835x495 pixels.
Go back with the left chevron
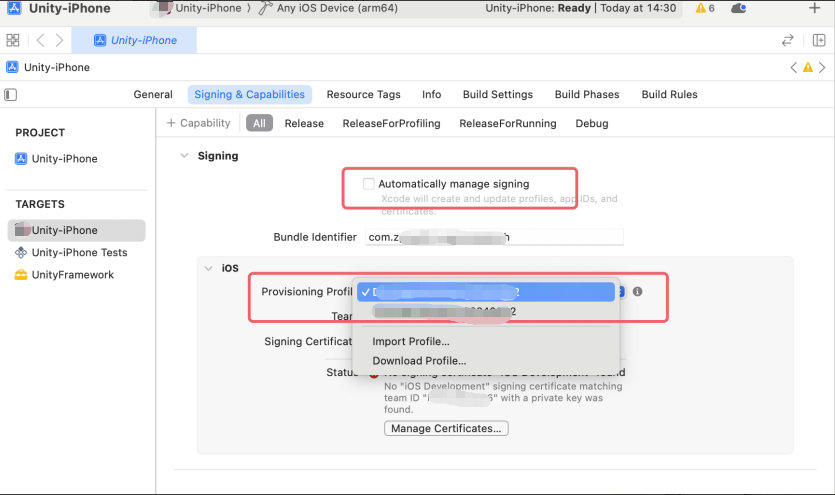click(x=40, y=40)
